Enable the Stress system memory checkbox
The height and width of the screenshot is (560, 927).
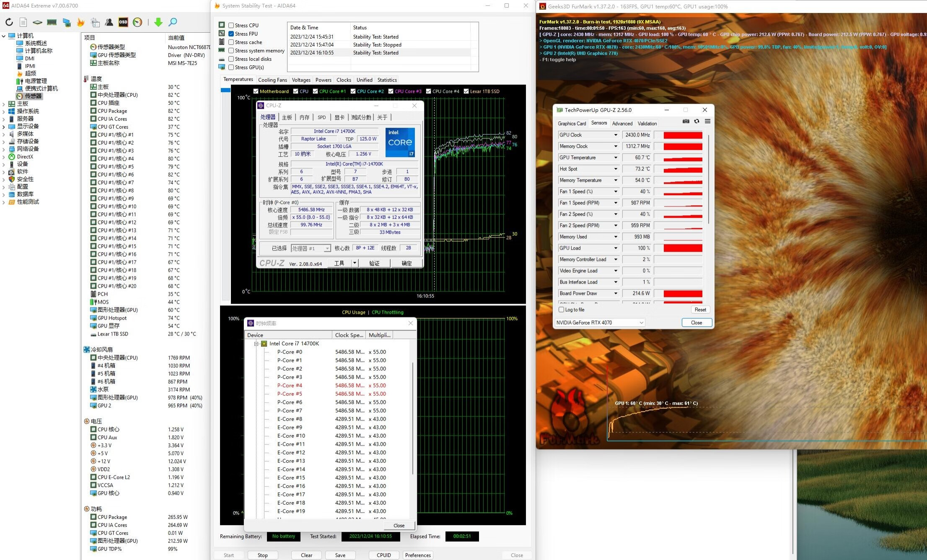coord(231,50)
